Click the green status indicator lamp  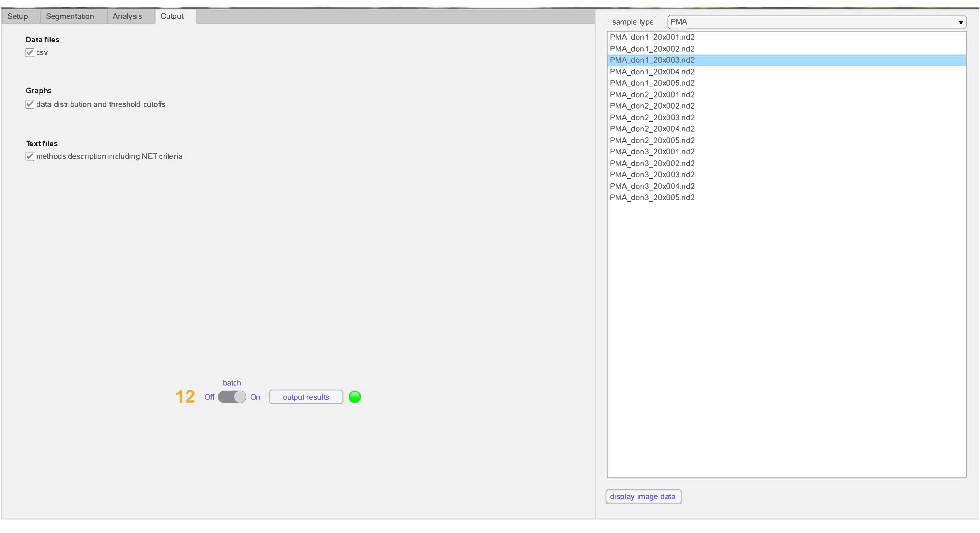pyautogui.click(x=355, y=397)
